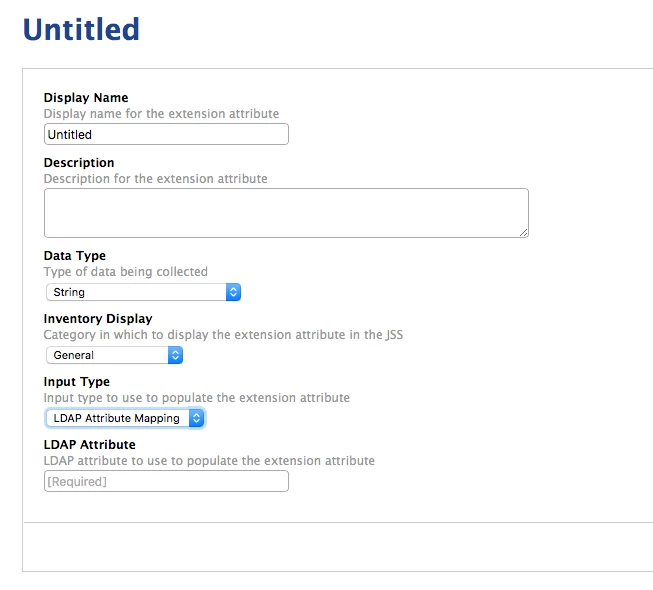Click 'Description for the extension attribute' hint
This screenshot has height=590, width=653.
coord(155,179)
